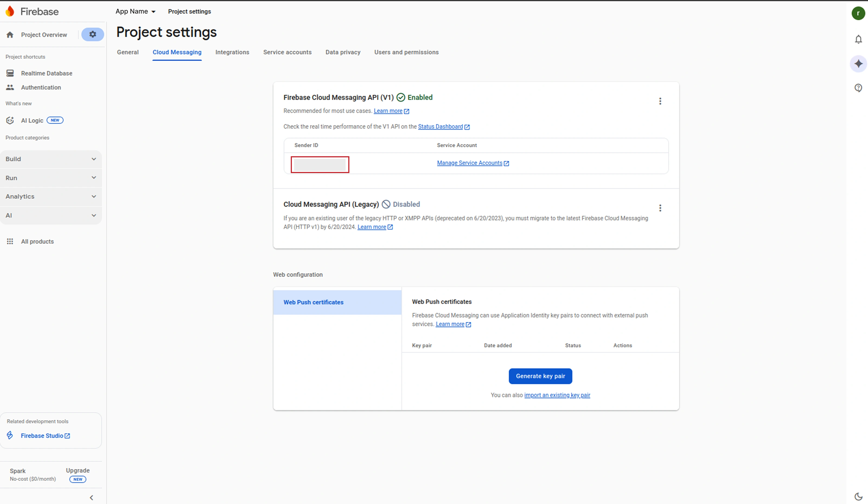The image size is (868, 504).
Task: Click Project settings breadcrumb
Action: click(x=189, y=11)
